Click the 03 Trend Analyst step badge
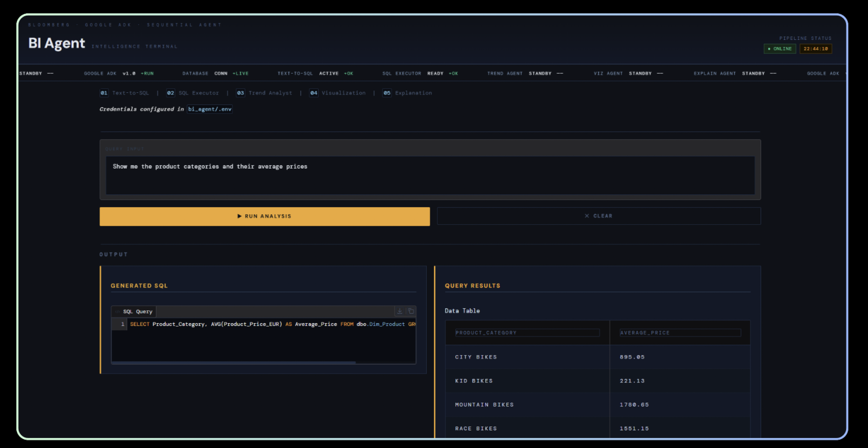The height and width of the screenshot is (448, 868). (240, 93)
